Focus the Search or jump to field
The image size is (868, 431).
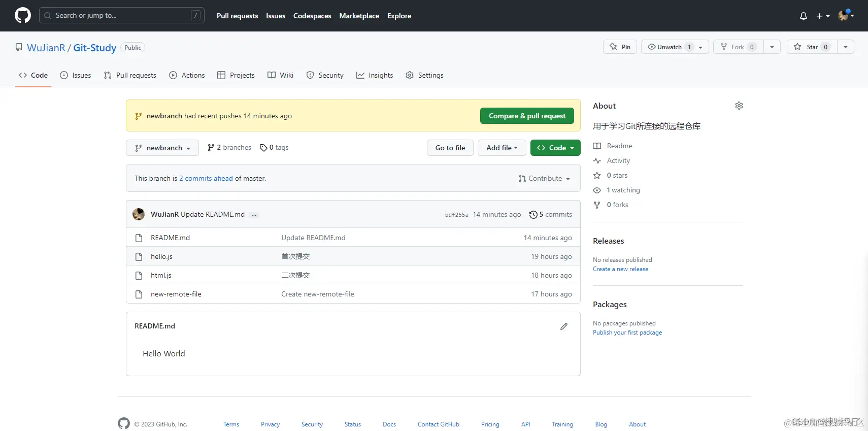click(122, 16)
